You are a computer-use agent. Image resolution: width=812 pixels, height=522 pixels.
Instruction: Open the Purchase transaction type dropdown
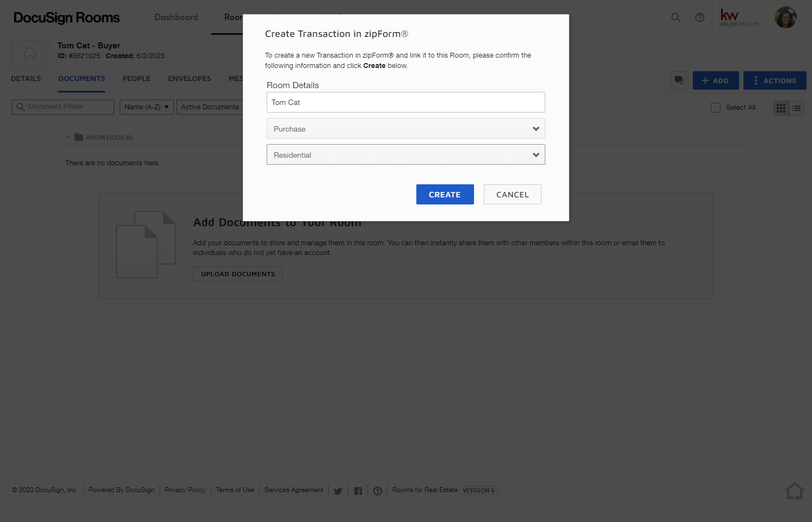click(x=406, y=129)
